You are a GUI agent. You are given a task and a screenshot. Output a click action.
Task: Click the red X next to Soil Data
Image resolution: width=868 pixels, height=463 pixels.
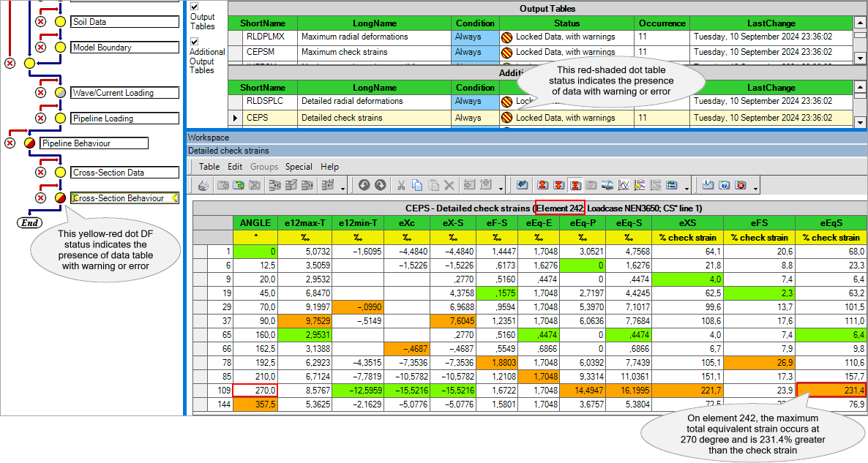point(41,22)
